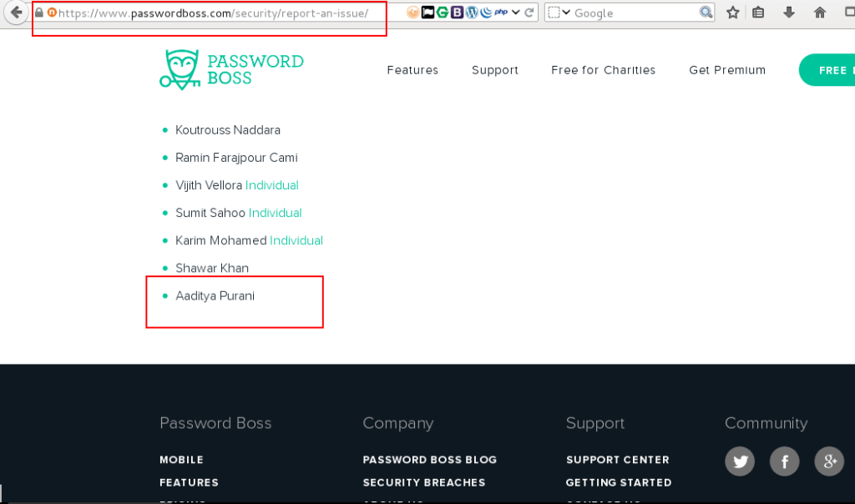The height and width of the screenshot is (504, 855).
Task: Click the Facebook icon in the footer
Action: [x=784, y=461]
